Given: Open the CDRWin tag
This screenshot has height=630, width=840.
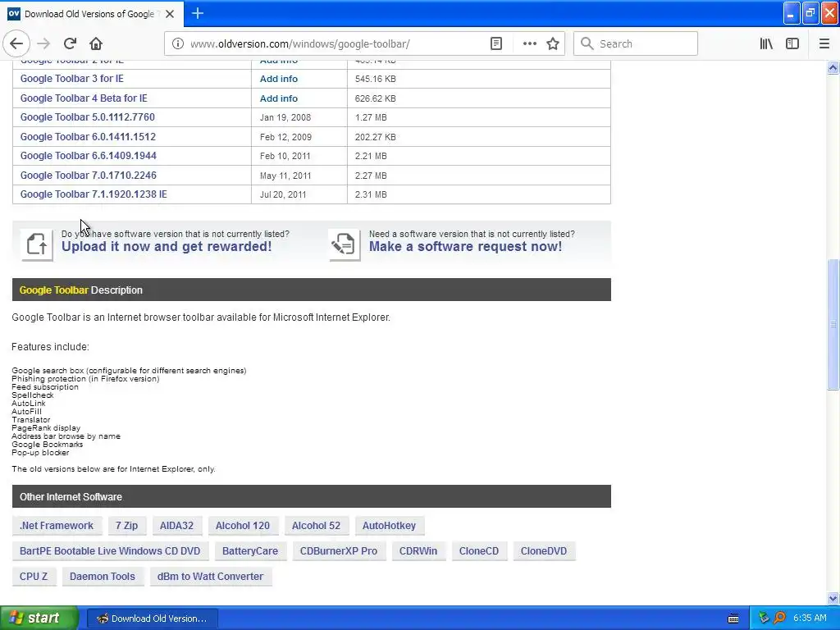Looking at the screenshot, I should (418, 550).
